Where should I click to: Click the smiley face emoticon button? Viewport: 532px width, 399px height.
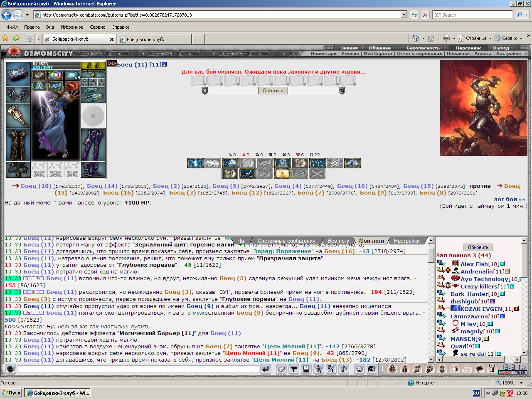click(x=360, y=369)
